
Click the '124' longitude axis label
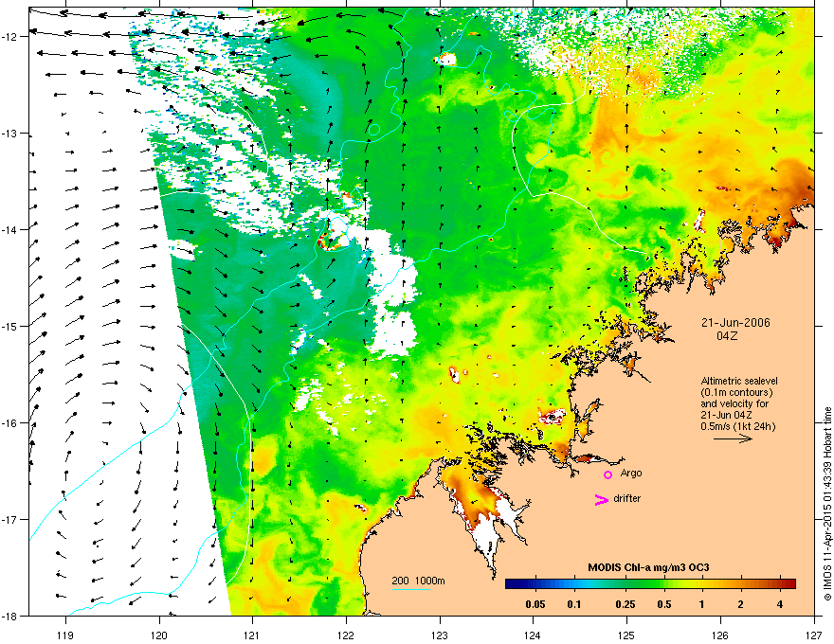point(534,635)
